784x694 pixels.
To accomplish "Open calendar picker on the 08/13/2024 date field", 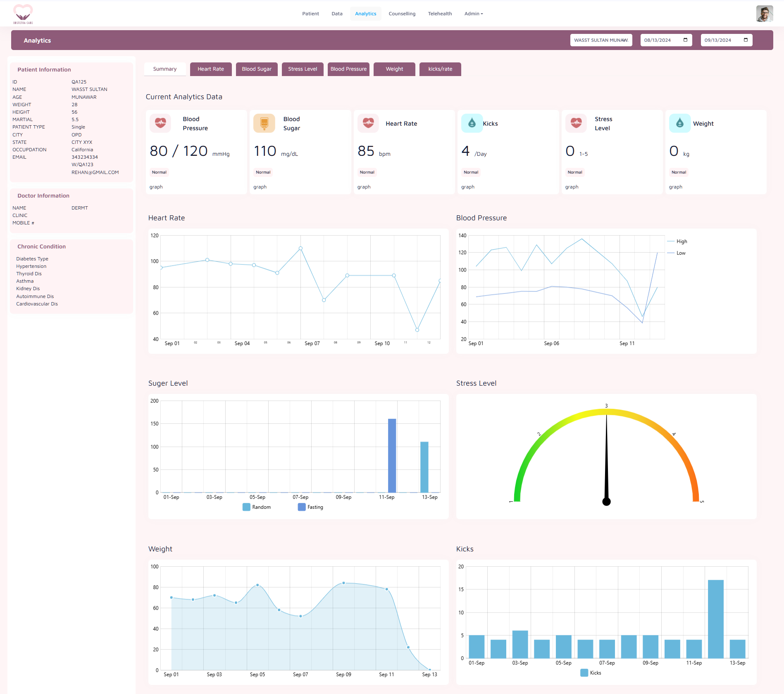I will click(685, 40).
